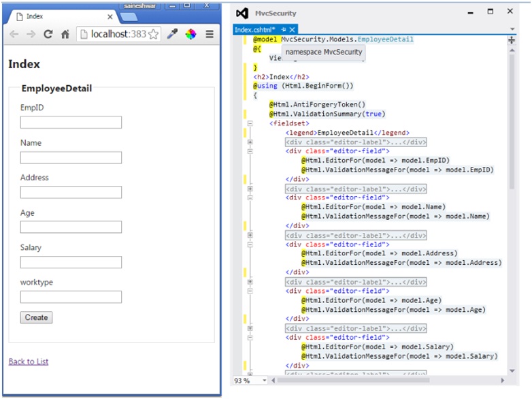Click the Create button

point(36,317)
